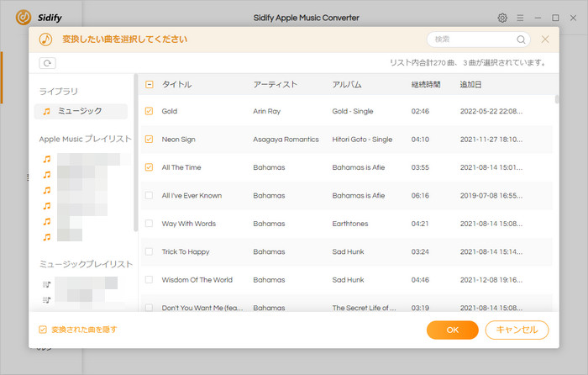Screen dimensions: 588x375
Task: Click the sidebar vertical scrollbar
Action: [136, 152]
